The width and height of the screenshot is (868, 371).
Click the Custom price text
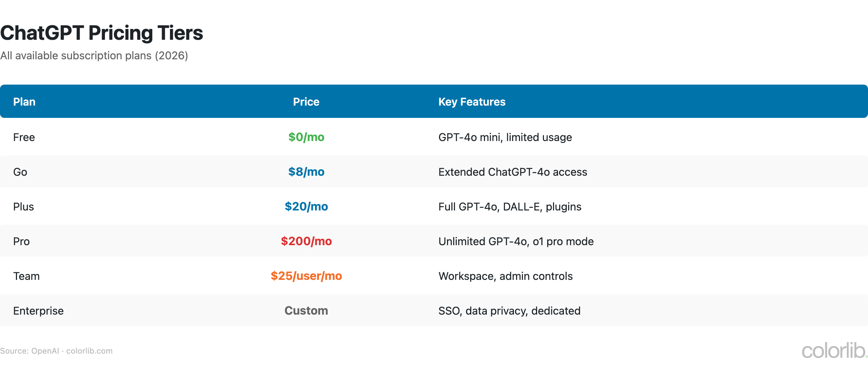click(306, 311)
